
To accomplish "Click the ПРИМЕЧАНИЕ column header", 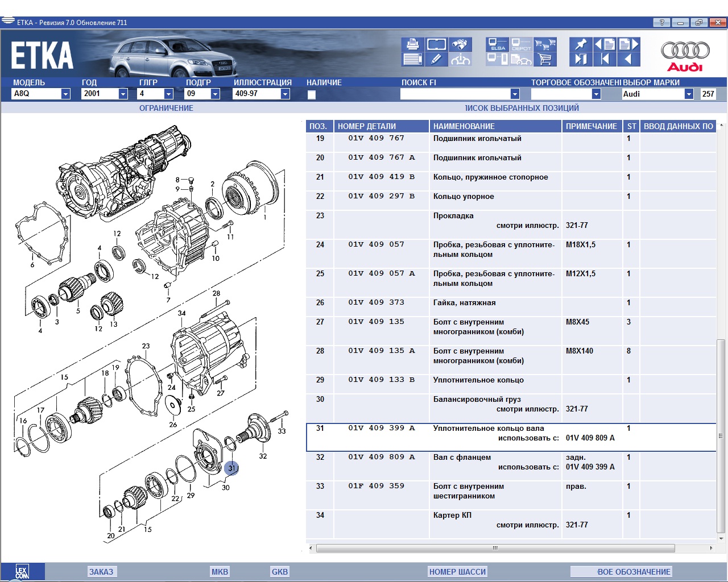I will tap(591, 126).
